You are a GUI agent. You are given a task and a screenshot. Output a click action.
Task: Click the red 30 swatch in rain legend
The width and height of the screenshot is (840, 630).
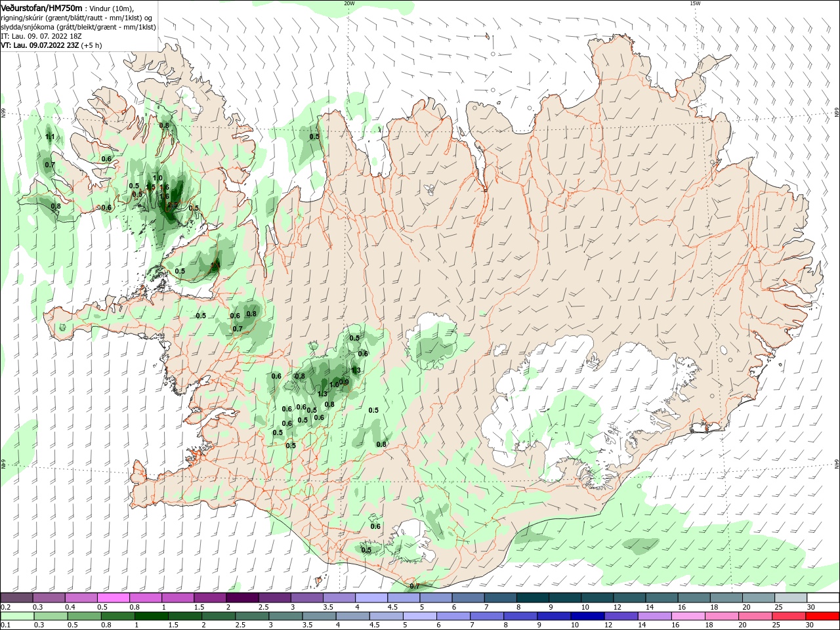823,616
